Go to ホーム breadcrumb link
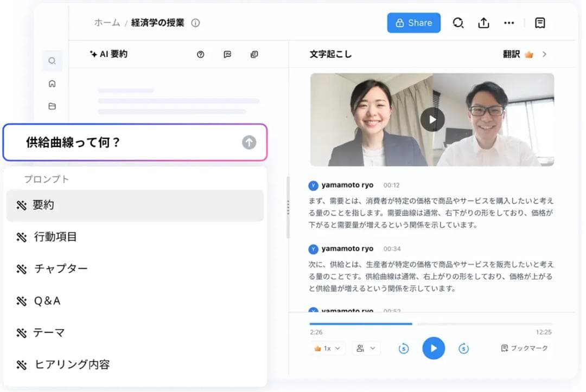The width and height of the screenshot is (586, 392). pos(107,23)
